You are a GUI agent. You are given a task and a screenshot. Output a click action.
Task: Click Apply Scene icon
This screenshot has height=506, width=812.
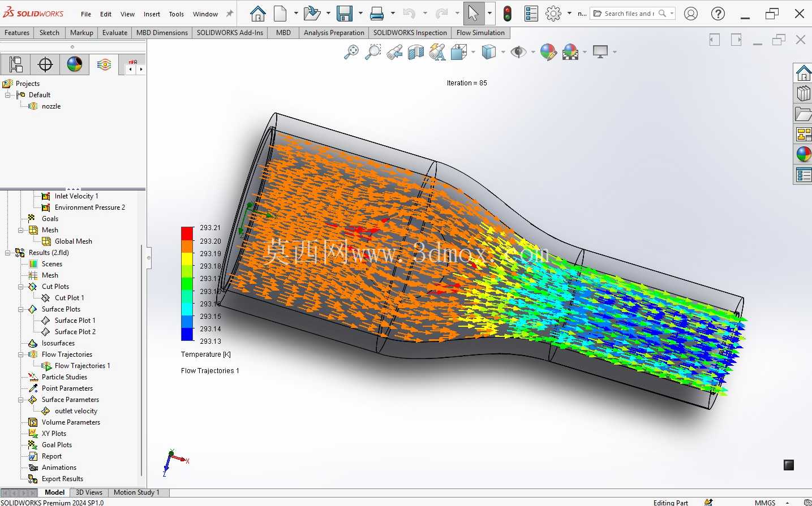pos(570,52)
